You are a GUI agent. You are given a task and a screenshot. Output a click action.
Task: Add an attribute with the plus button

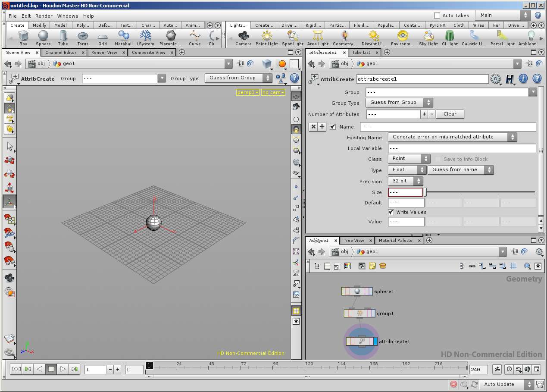[x=322, y=127]
